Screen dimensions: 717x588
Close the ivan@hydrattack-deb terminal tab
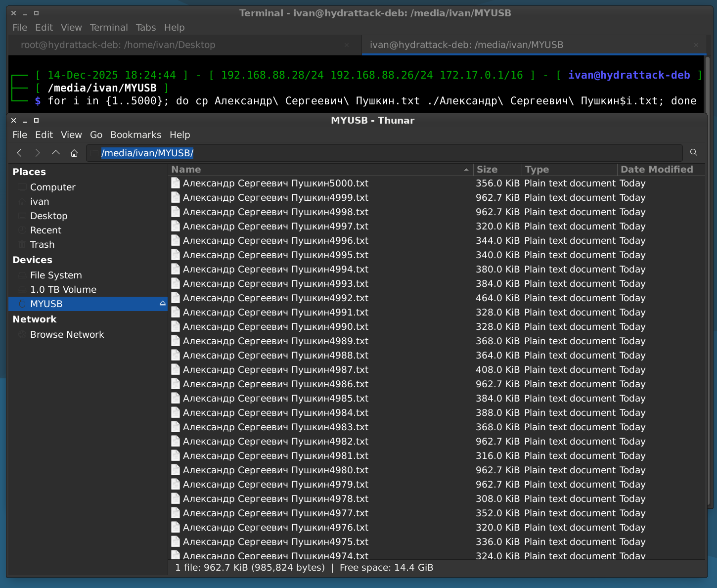[696, 45]
